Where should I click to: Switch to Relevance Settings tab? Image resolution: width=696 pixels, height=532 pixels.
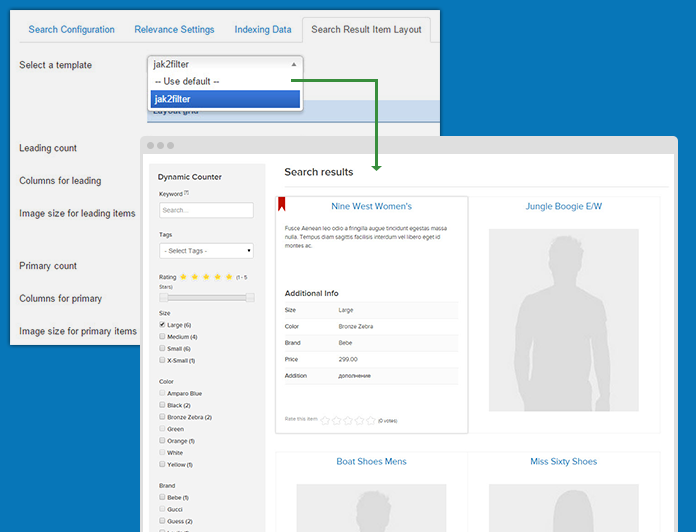[174, 29]
